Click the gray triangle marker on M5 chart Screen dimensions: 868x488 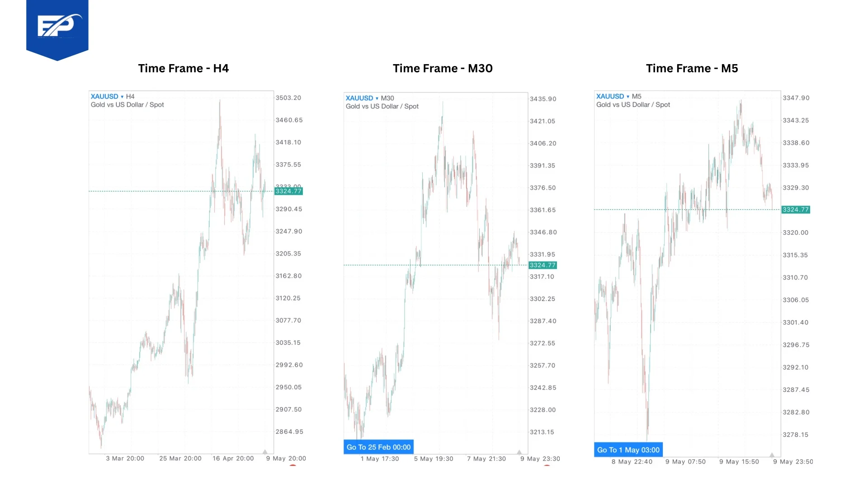772,455
